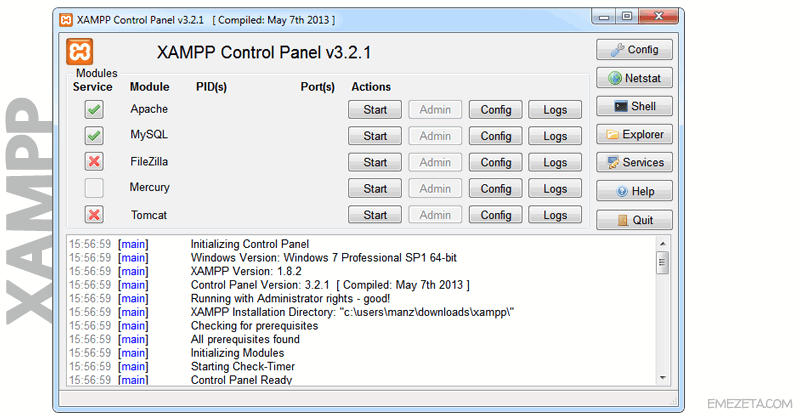This screenshot has height=419, width=800.
Task: Toggle the Apache service checkbox
Action: click(94, 109)
